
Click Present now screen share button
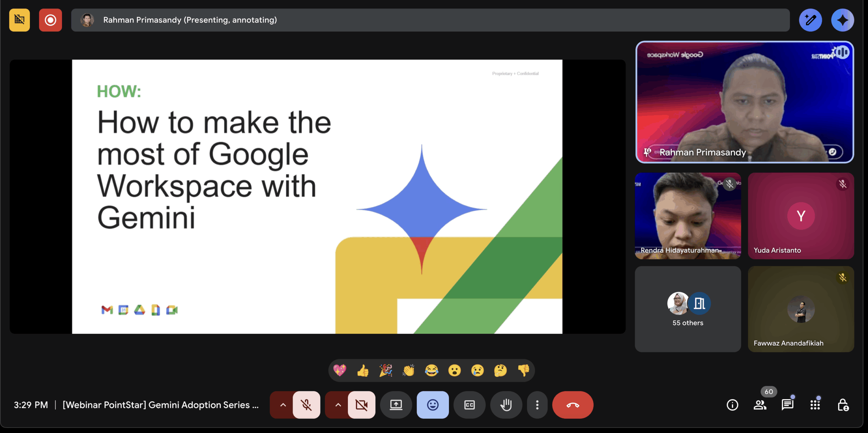(x=396, y=405)
